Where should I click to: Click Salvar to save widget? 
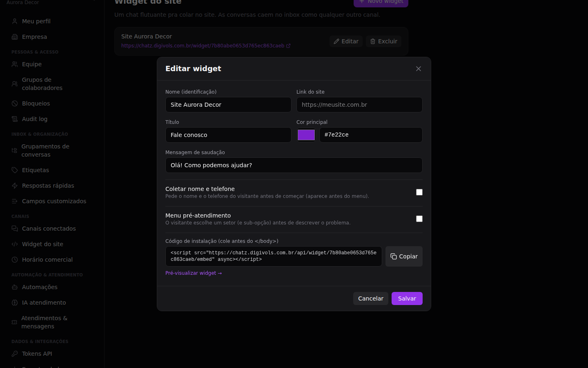407,298
